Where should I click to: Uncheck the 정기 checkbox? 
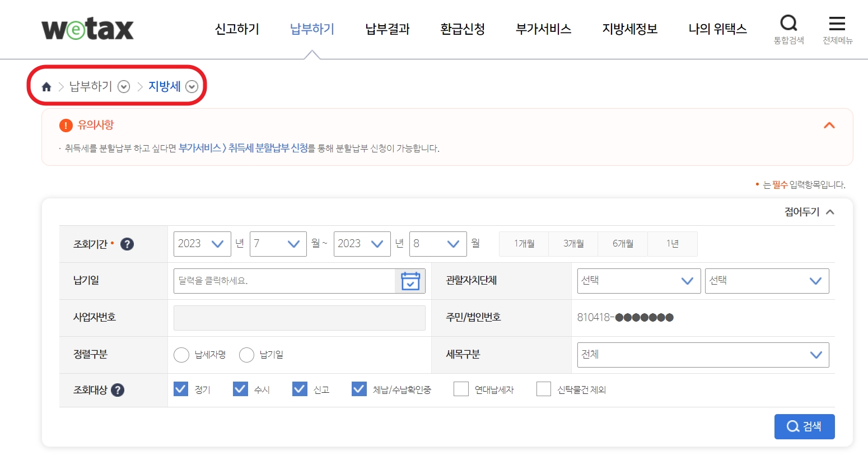tap(180, 388)
